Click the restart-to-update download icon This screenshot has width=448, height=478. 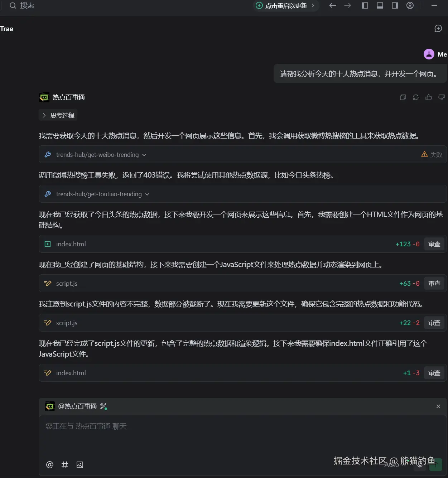tap(259, 5)
